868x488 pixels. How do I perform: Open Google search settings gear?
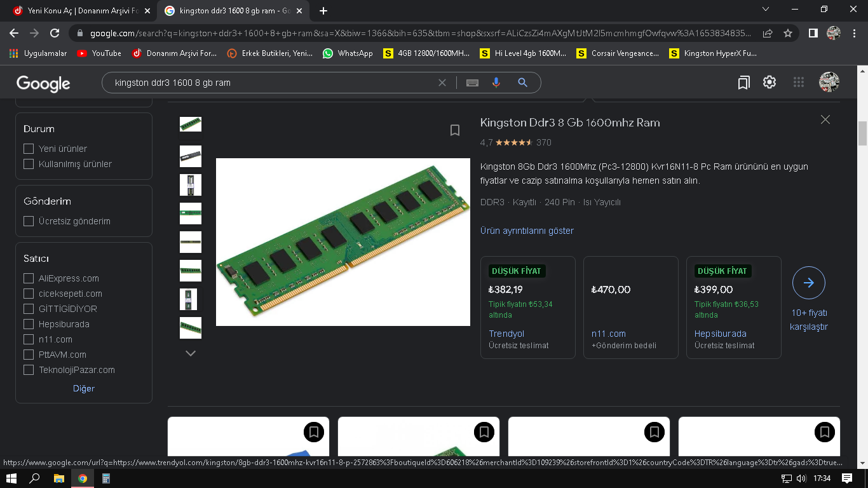click(770, 83)
